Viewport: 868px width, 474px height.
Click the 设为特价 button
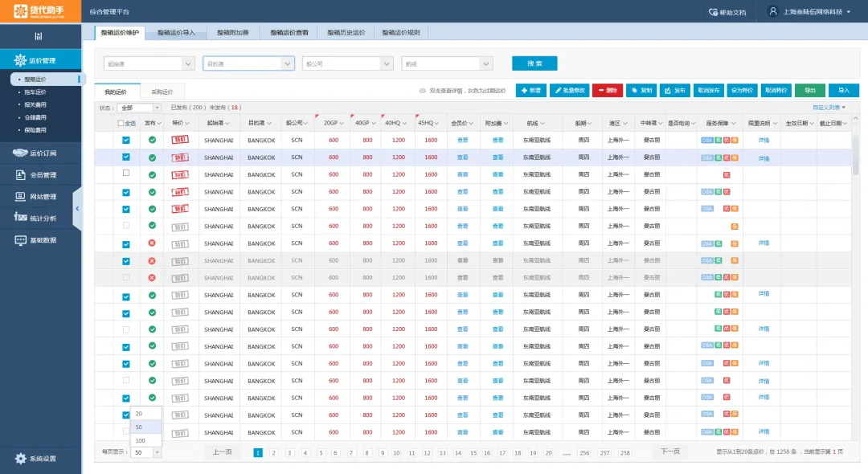pos(743,91)
